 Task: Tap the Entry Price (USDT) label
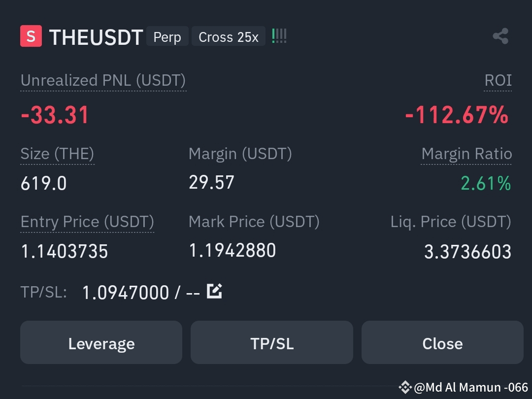click(87, 222)
